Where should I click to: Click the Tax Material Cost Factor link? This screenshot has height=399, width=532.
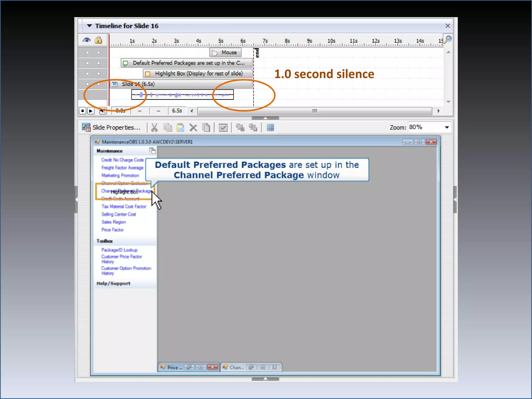point(124,207)
